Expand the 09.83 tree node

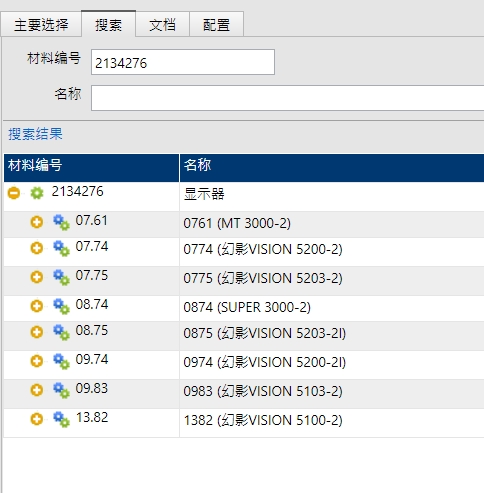[x=37, y=390]
